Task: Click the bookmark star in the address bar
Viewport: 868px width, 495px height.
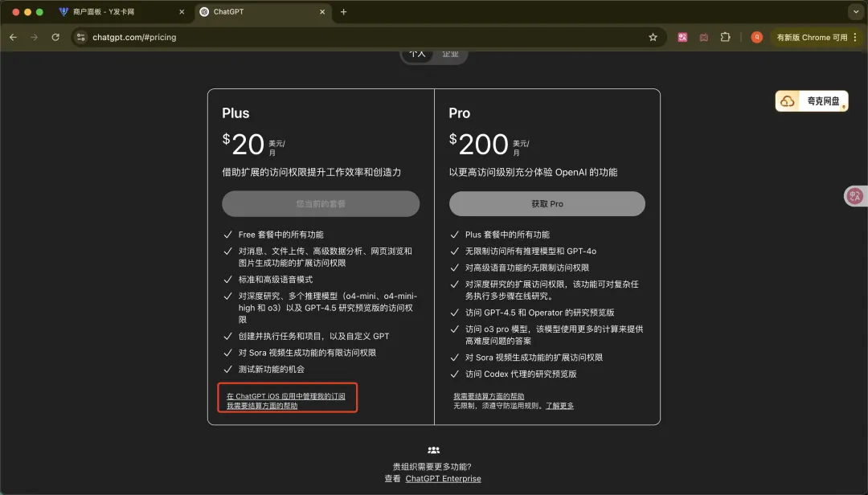Action: [653, 37]
